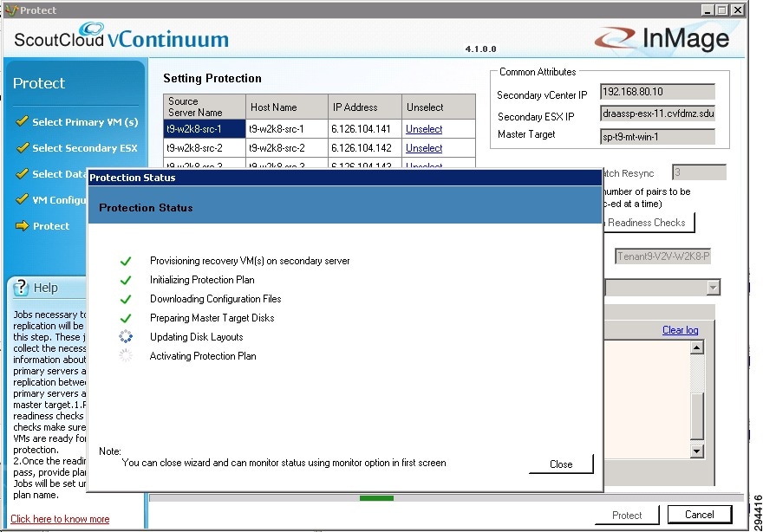
Task: Unselect server t9-w2k8-src-2
Action: [424, 148]
